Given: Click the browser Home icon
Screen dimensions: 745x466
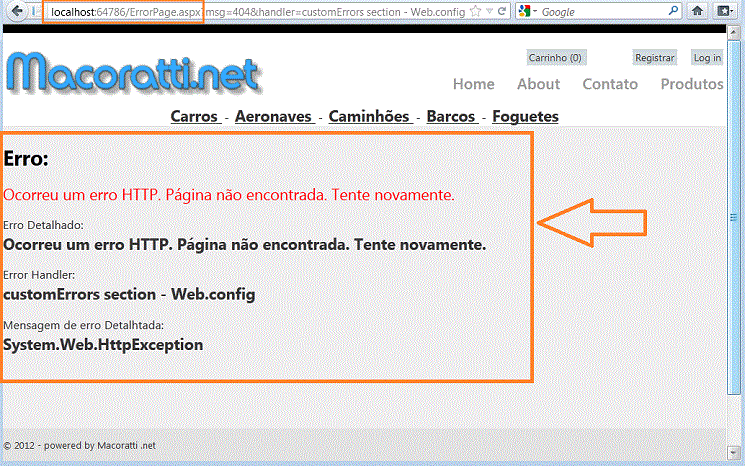Looking at the screenshot, I should (697, 11).
